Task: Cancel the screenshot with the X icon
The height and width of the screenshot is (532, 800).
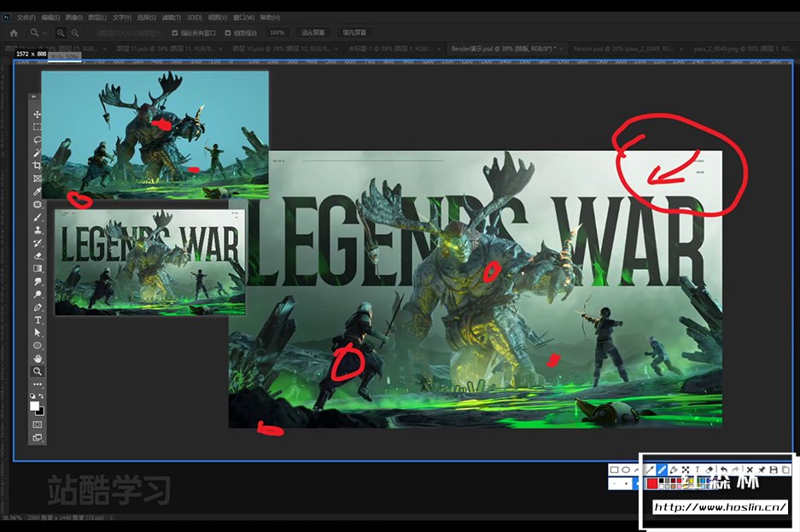Action: 749,470
